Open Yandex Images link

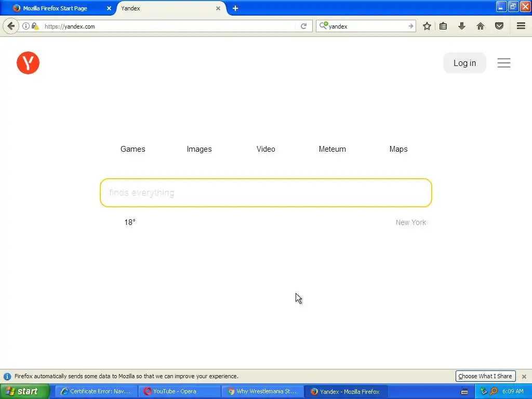click(199, 149)
